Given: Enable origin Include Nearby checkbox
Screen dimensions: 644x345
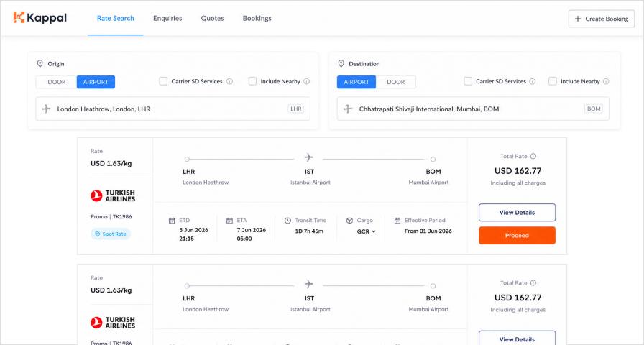Looking at the screenshot, I should pos(252,81).
